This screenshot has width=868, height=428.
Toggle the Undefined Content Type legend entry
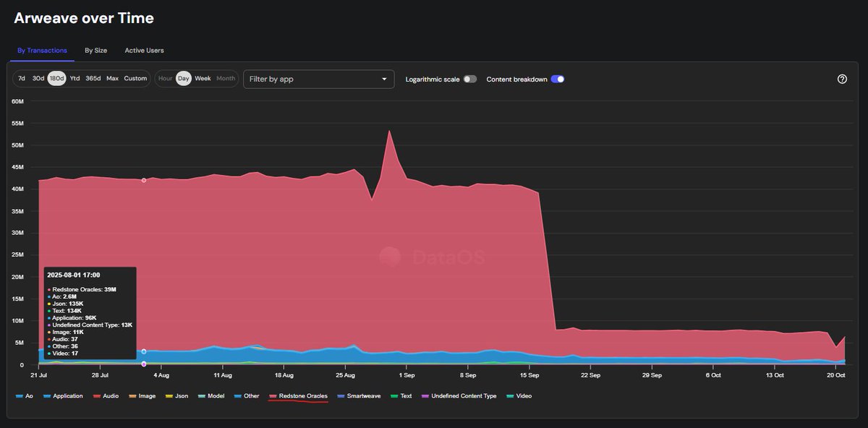(459, 396)
